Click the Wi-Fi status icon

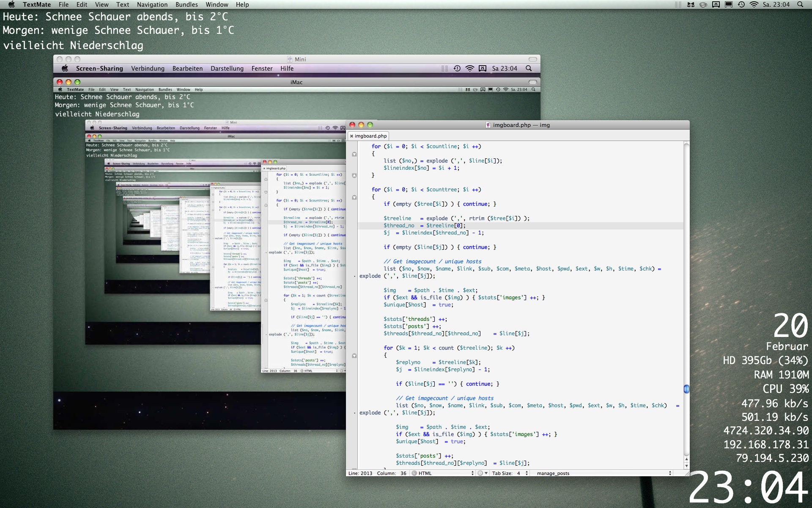[754, 4]
